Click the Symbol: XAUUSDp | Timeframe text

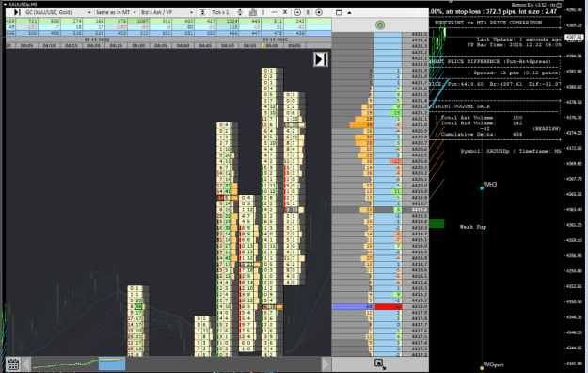tap(511, 151)
